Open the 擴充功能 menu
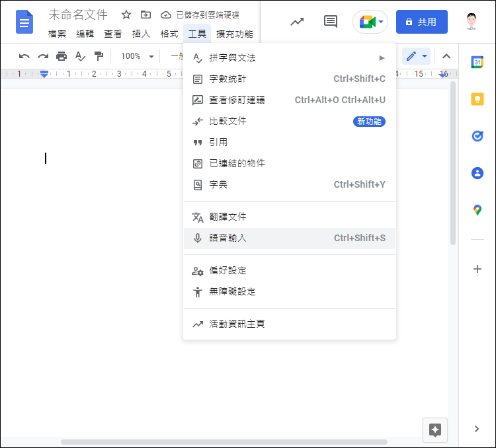Image resolution: width=496 pixels, height=448 pixels. pyautogui.click(x=234, y=34)
